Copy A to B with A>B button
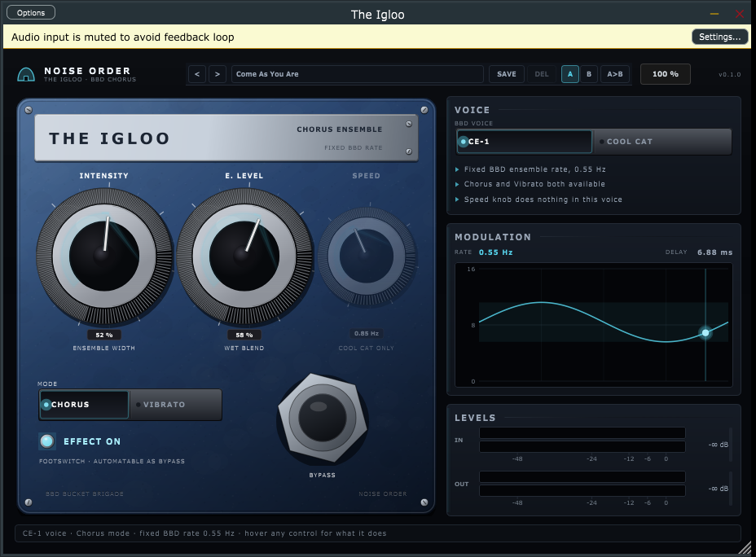The width and height of the screenshot is (756, 557). click(615, 74)
